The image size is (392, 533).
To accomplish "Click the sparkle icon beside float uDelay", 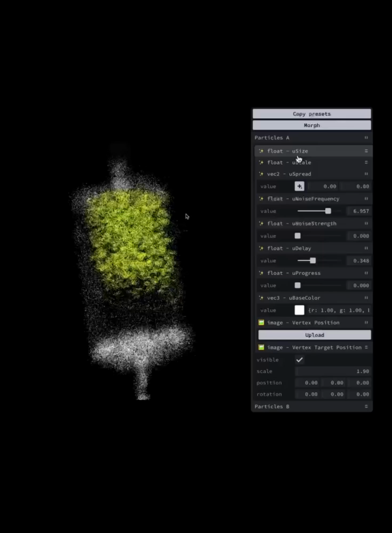I will pyautogui.click(x=261, y=248).
